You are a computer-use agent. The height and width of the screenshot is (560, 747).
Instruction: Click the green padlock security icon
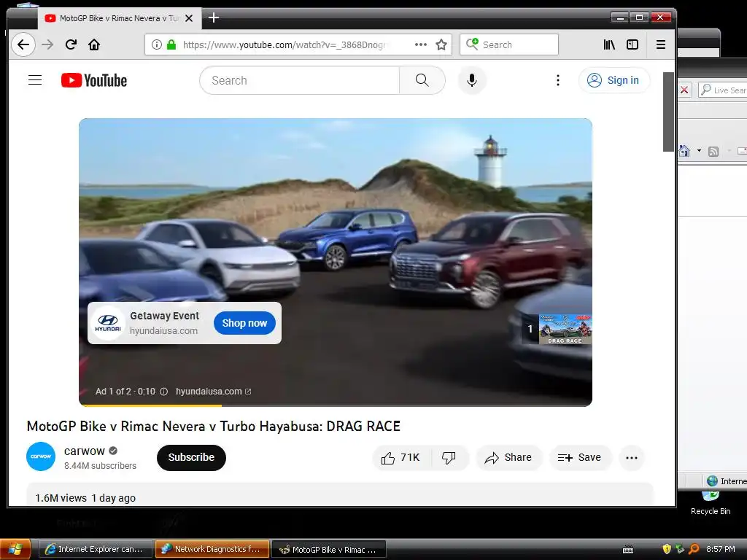[171, 44]
